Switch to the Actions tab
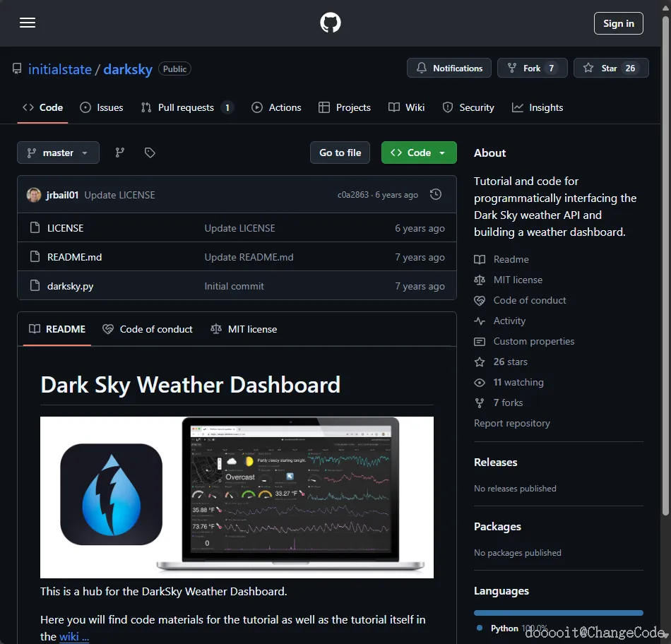671x644 pixels. coord(276,107)
